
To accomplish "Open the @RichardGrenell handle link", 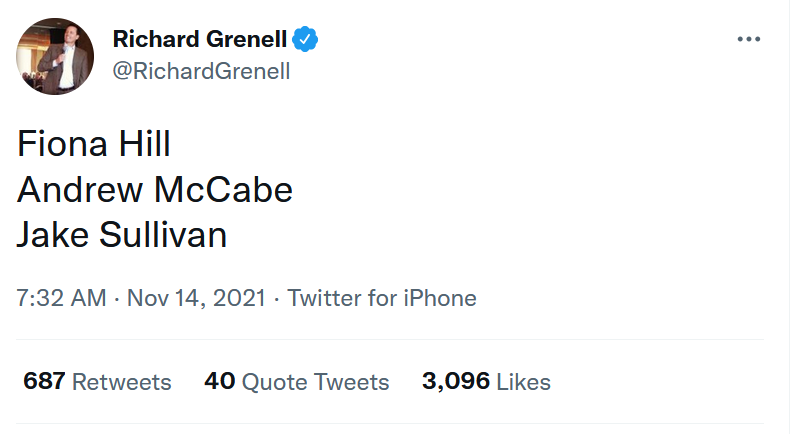I will pyautogui.click(x=201, y=71).
